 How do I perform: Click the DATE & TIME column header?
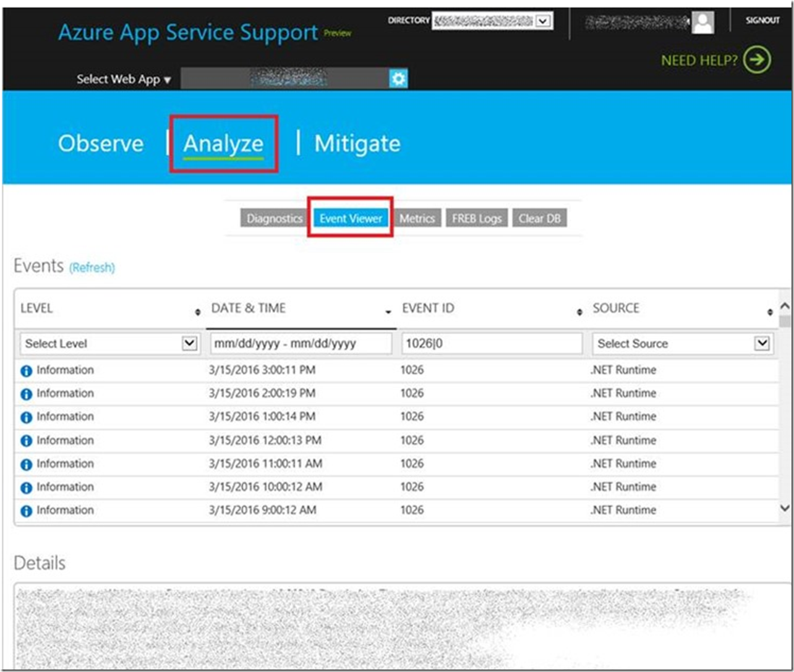click(249, 308)
